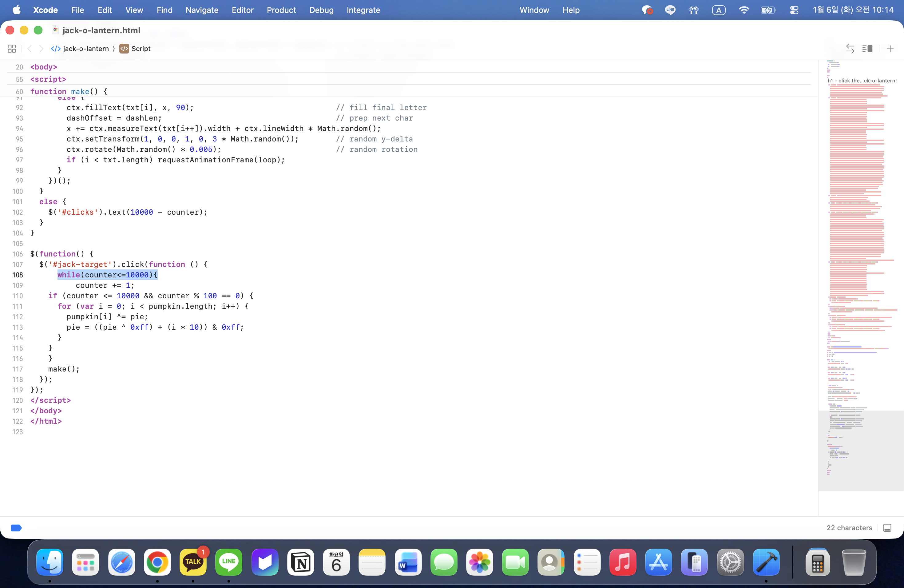Image resolution: width=904 pixels, height=588 pixels.
Task: Click the blue tag breakpoint icon at bottom left
Action: click(x=16, y=528)
